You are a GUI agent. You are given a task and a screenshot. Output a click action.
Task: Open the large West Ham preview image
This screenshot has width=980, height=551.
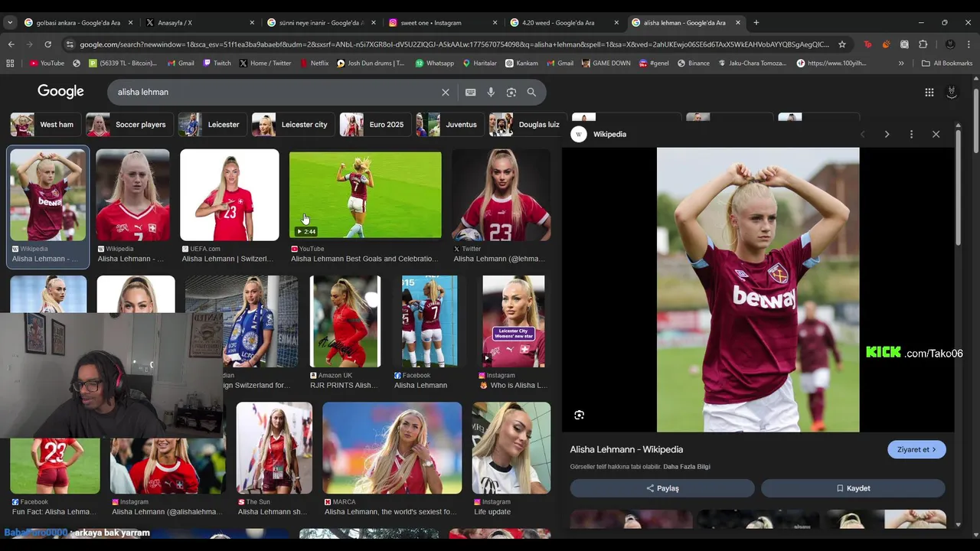(x=758, y=290)
